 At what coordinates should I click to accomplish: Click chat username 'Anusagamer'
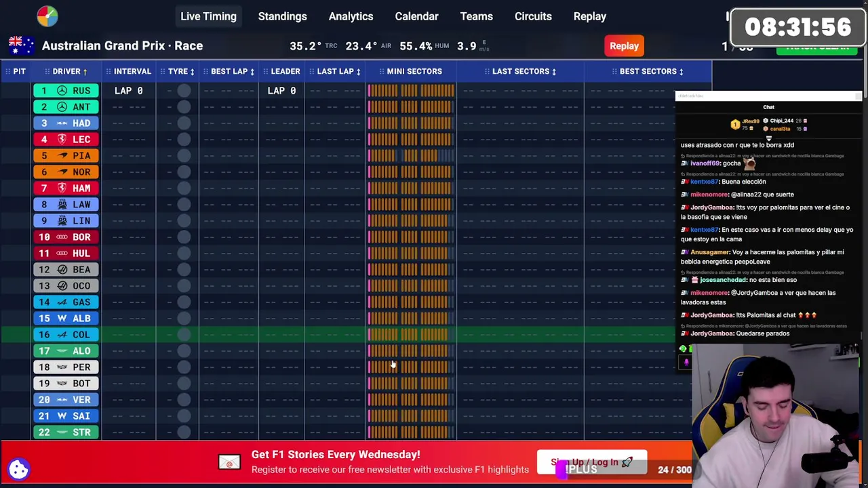pyautogui.click(x=709, y=252)
